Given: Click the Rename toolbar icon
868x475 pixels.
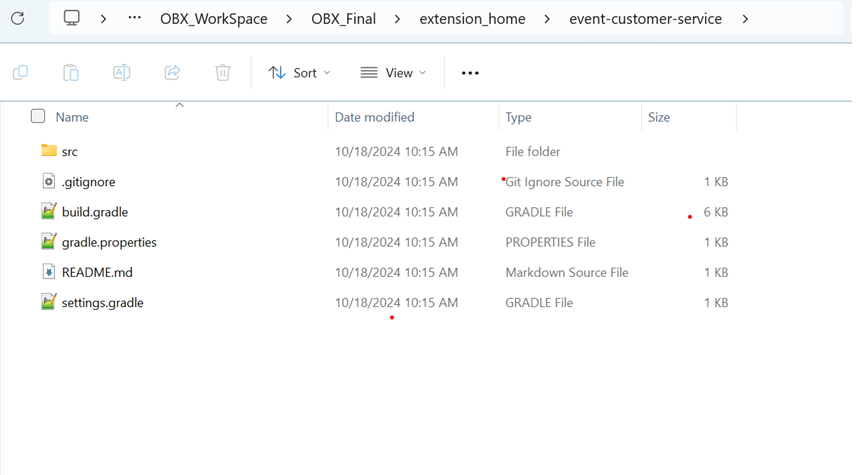Looking at the screenshot, I should point(121,73).
